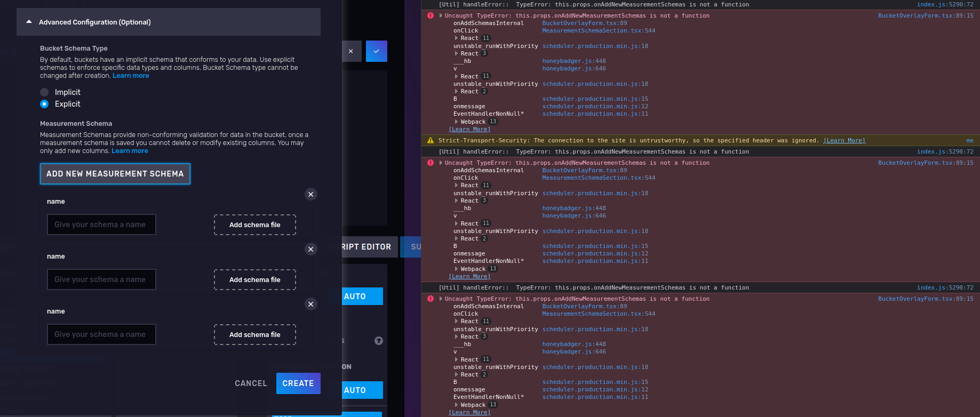
Task: Open Learn More in the Strict-Transport-Security warning
Action: (x=844, y=140)
